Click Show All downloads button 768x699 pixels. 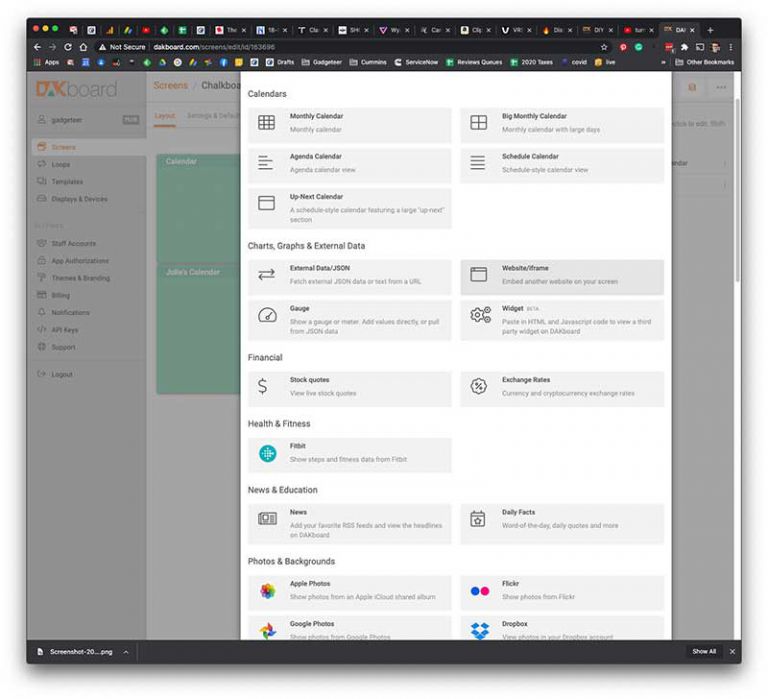(704, 652)
